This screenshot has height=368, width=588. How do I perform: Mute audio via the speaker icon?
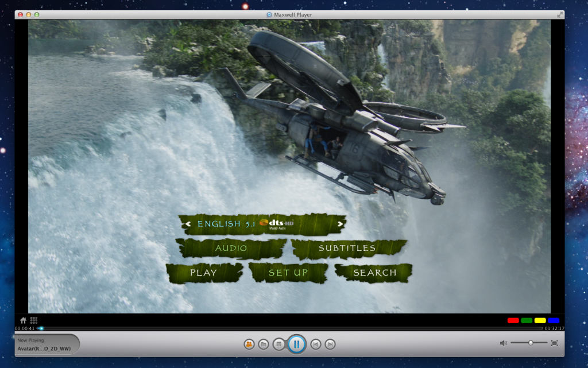pos(504,343)
